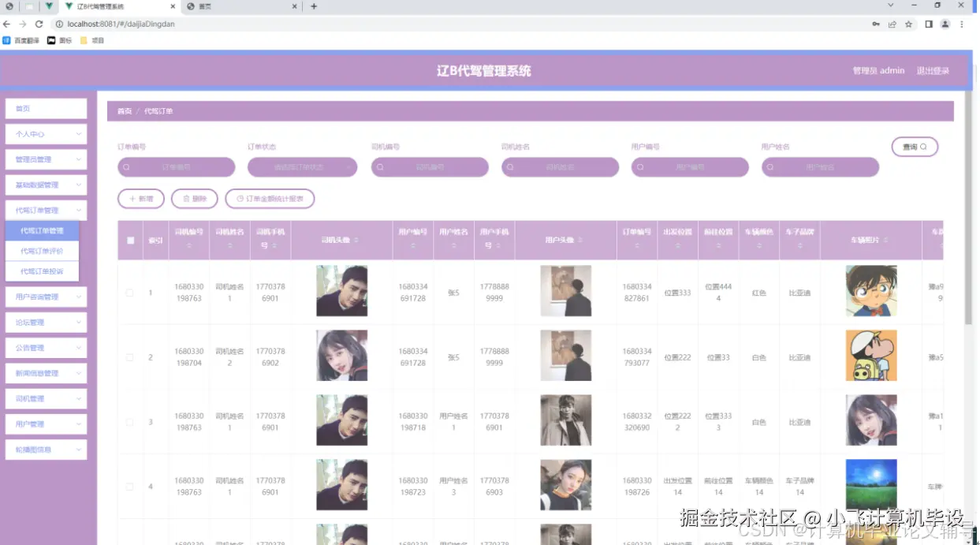The image size is (980, 545).
Task: Open the landscape vehicle photo in row 4
Action: [x=871, y=484]
